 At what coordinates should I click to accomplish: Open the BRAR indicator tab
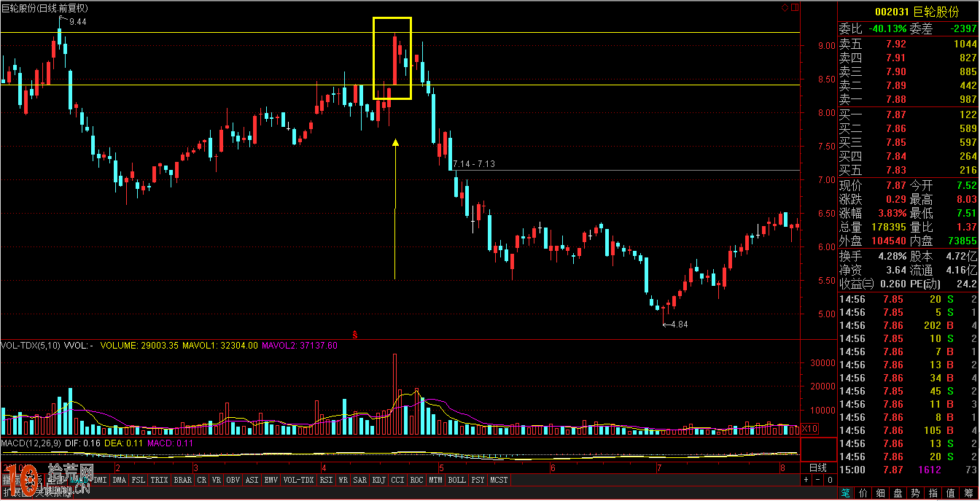(x=183, y=480)
